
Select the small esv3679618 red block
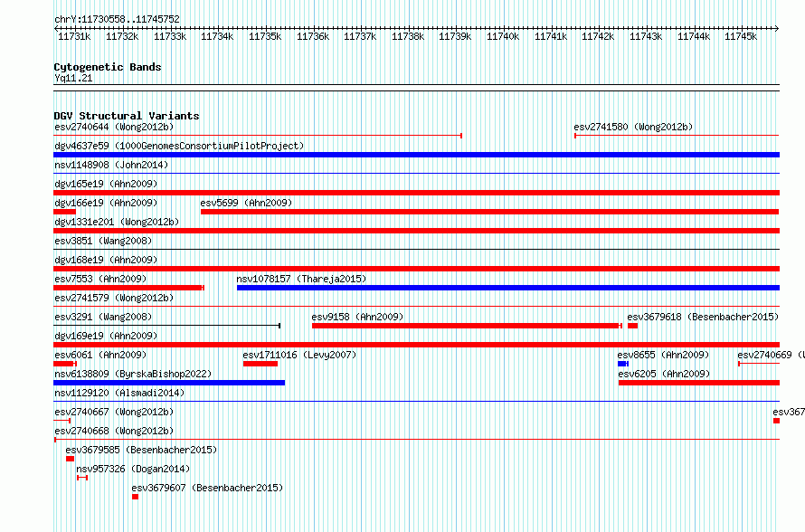pyautogui.click(x=632, y=326)
